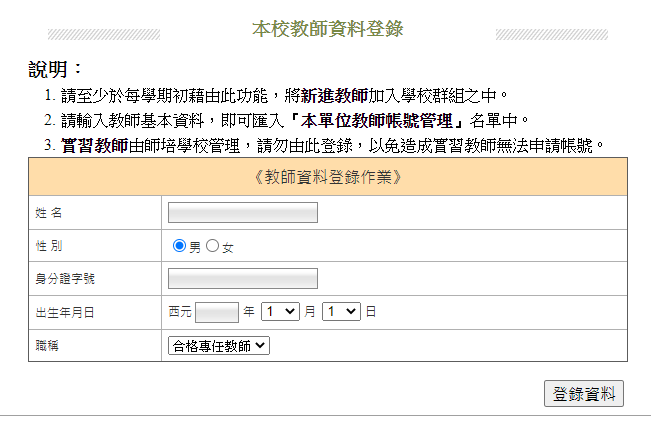The width and height of the screenshot is (651, 432).
Task: Click the 《教師資料登錄作業》 table header
Action: point(328,177)
